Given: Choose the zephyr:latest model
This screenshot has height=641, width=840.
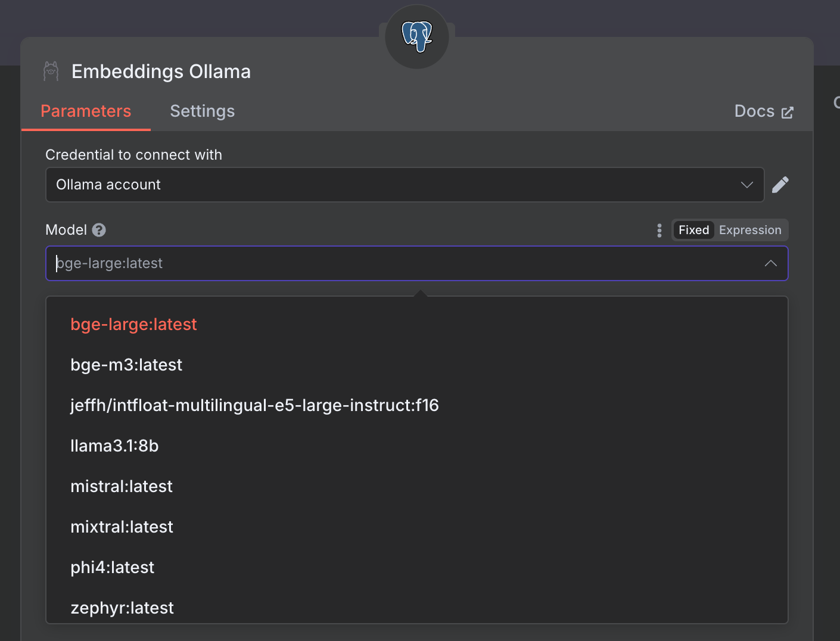Looking at the screenshot, I should coord(417,606).
